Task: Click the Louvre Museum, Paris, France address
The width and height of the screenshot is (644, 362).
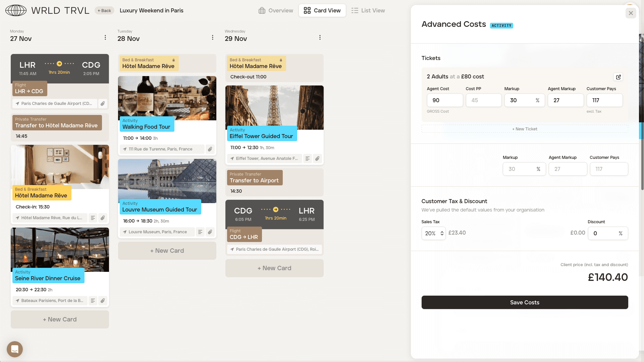Action: coord(158,232)
